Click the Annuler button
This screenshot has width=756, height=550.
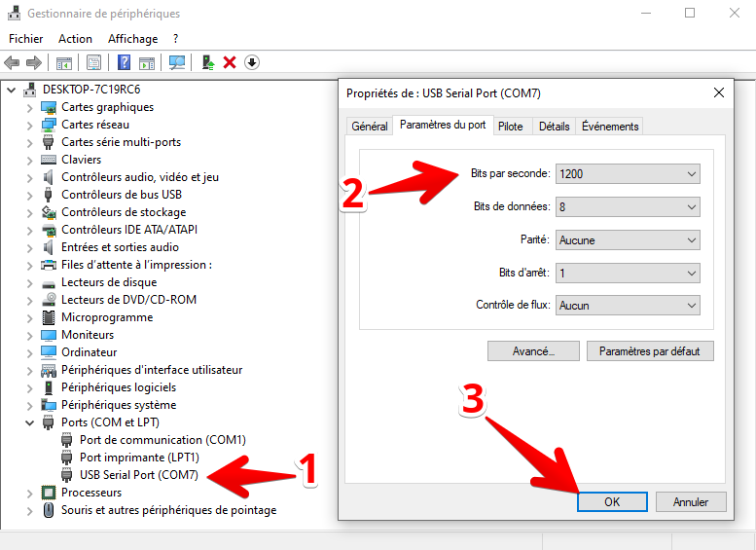click(691, 501)
